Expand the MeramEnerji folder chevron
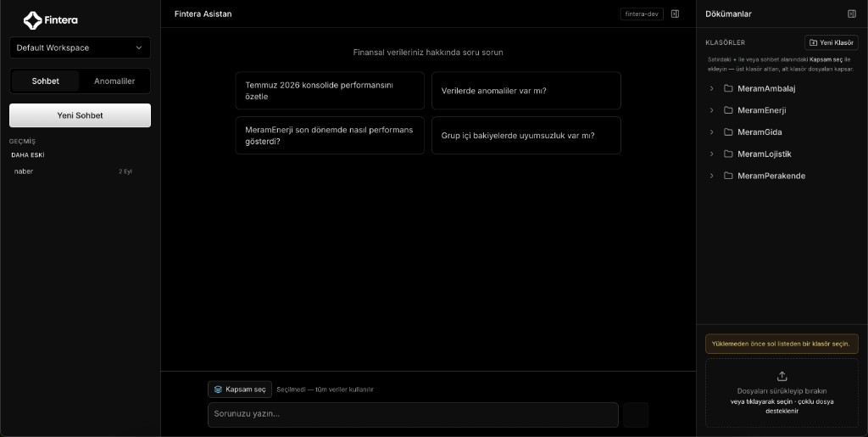868x437 pixels. click(712, 110)
